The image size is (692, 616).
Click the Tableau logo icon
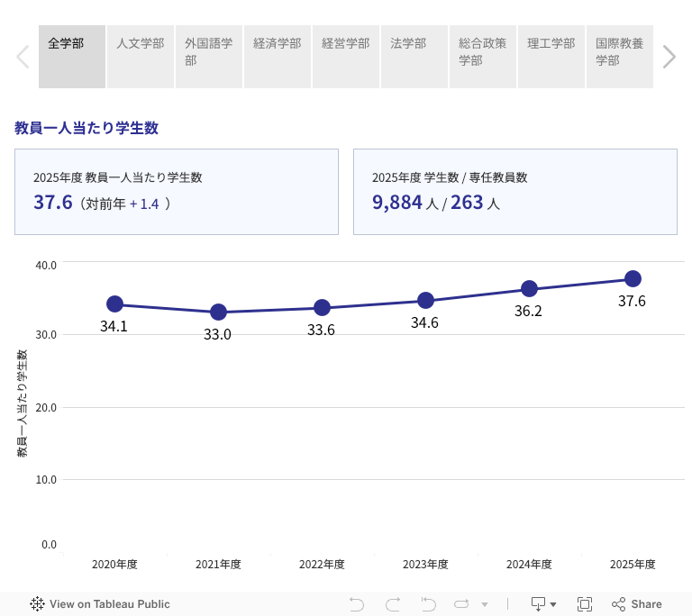(37, 604)
